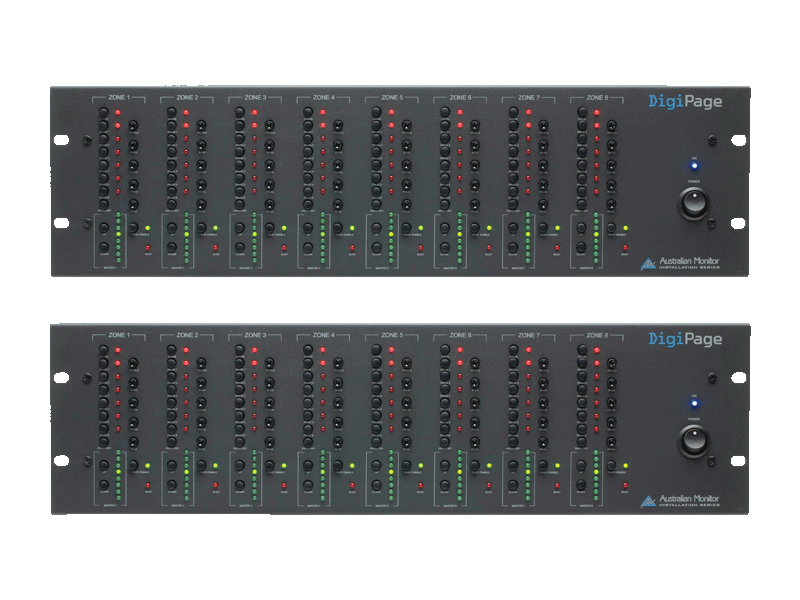Push Master 3 Down button on lower unit
This screenshot has height=600, width=800.
(240, 485)
